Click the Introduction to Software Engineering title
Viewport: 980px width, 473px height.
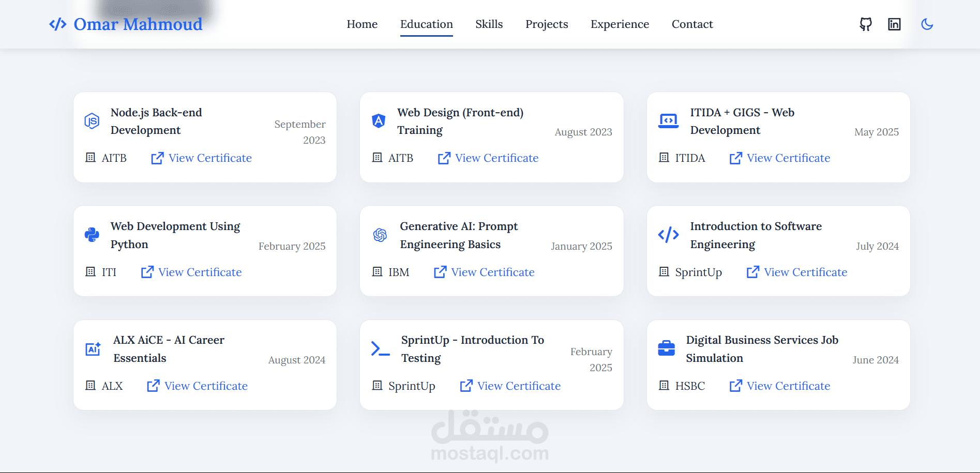(756, 235)
